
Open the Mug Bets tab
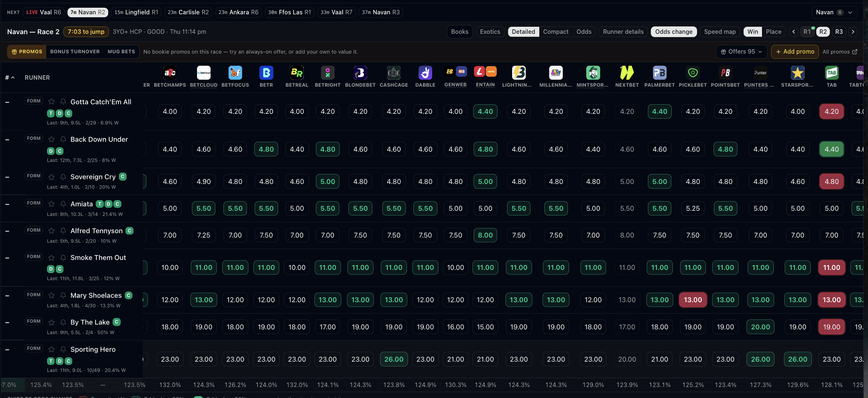coord(121,52)
